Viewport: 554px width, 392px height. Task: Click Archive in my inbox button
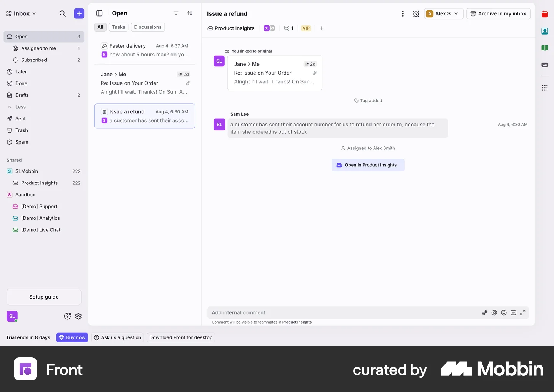tap(498, 14)
